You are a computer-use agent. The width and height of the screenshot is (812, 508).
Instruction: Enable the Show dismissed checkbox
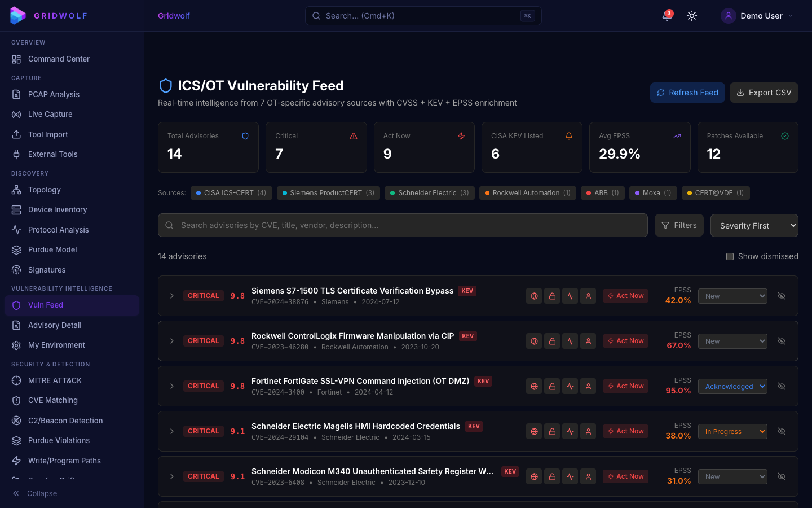[x=730, y=256]
